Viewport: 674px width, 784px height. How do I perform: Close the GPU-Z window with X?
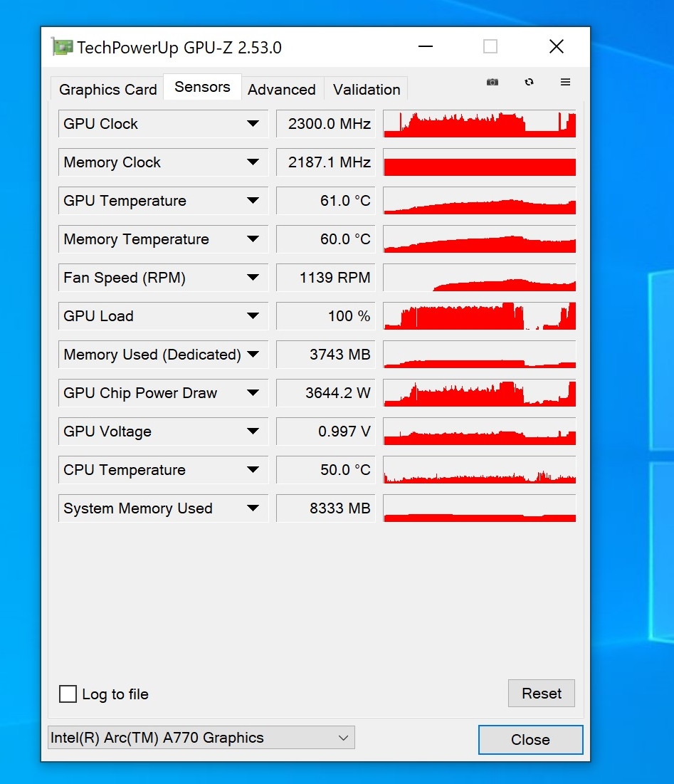click(557, 46)
